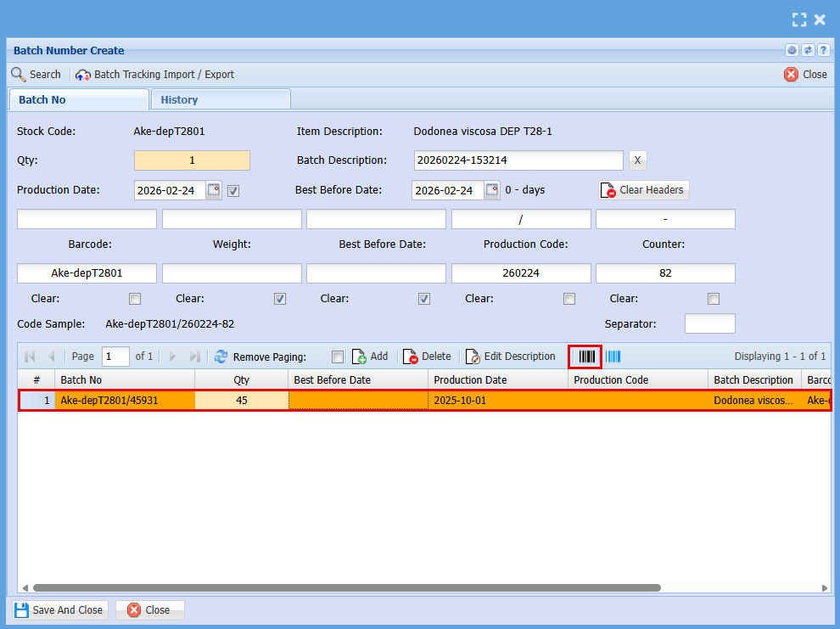Open the Production Date calendar picker
Image resolution: width=840 pixels, height=629 pixels.
214,190
